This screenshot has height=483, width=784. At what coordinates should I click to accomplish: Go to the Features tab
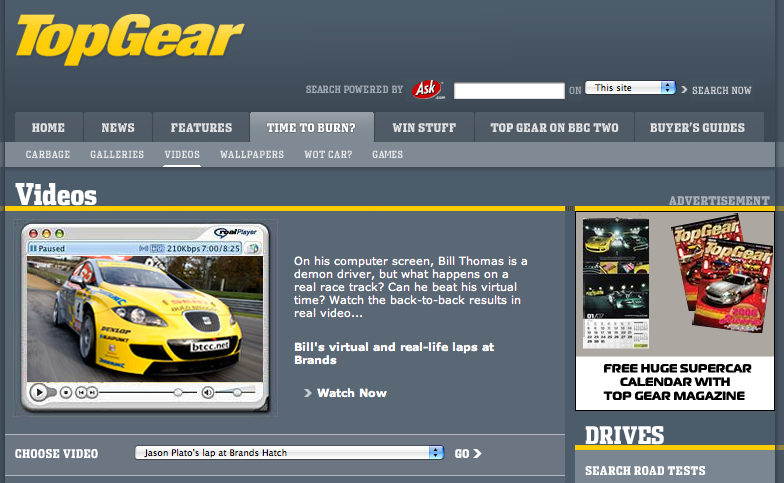201,128
